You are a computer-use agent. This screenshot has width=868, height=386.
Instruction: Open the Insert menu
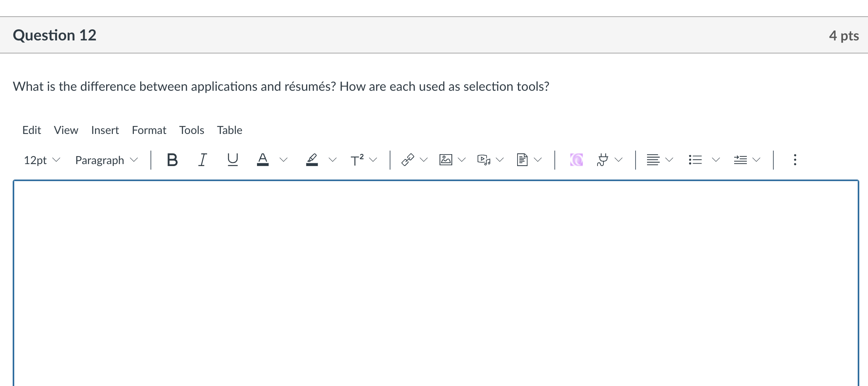coord(105,130)
